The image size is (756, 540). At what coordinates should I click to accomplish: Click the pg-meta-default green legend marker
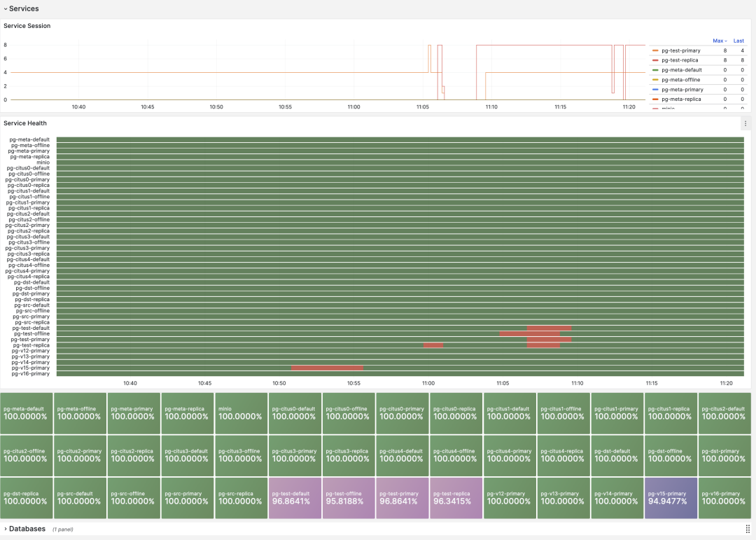[x=655, y=70]
